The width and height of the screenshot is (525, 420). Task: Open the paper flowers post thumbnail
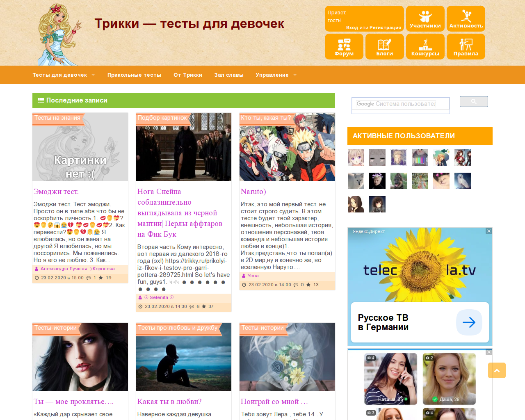click(x=287, y=357)
